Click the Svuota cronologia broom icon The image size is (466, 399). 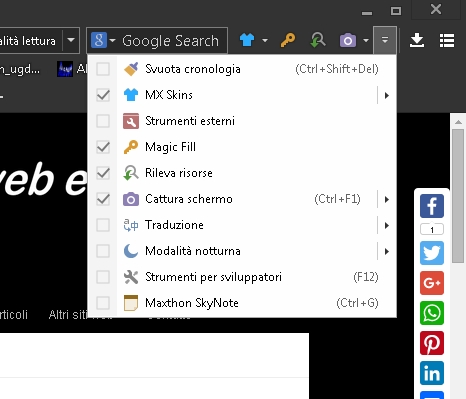point(131,69)
